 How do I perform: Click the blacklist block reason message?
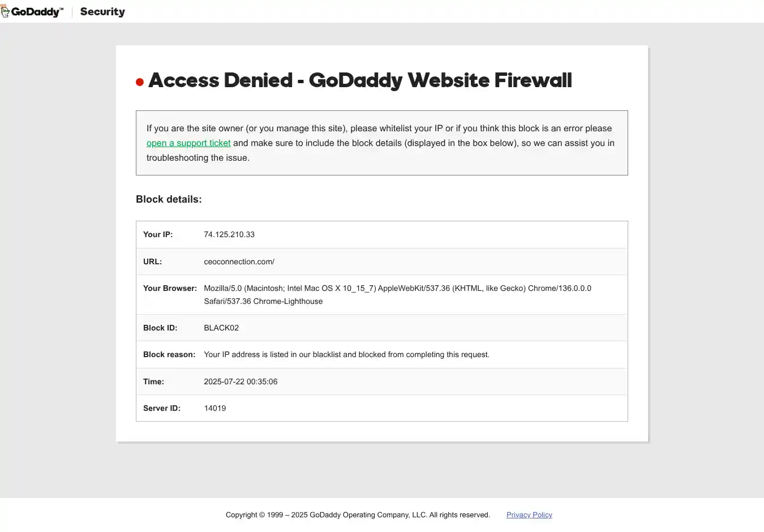pos(346,355)
